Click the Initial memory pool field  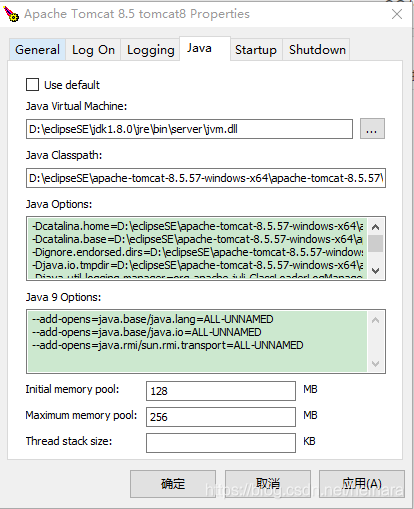tap(221, 391)
